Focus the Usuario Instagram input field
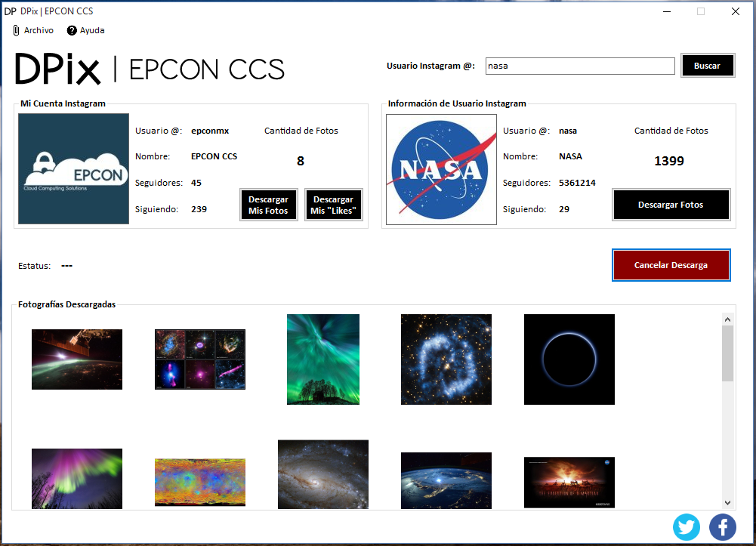 point(579,66)
